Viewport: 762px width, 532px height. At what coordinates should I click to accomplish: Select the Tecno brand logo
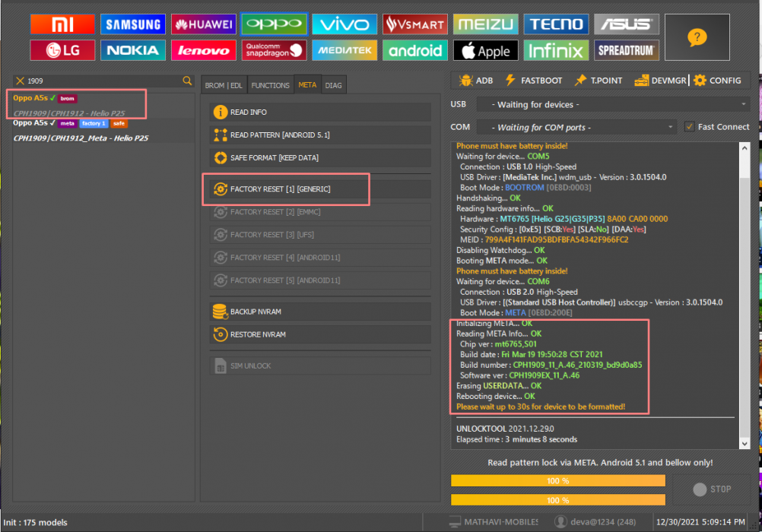click(x=556, y=24)
